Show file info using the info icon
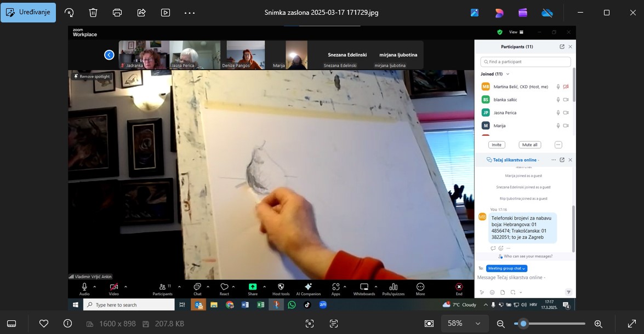This screenshot has height=334, width=644. 67,324
